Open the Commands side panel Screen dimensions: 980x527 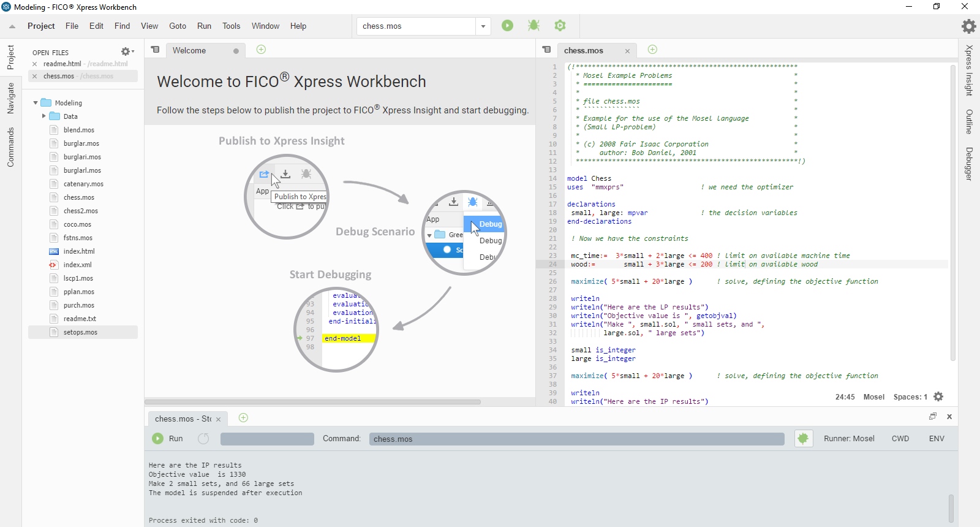coord(10,147)
